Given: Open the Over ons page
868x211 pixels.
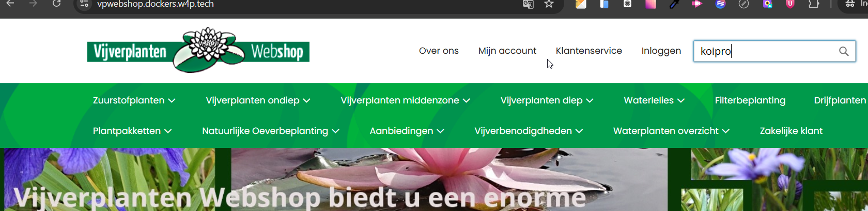Looking at the screenshot, I should (x=439, y=51).
